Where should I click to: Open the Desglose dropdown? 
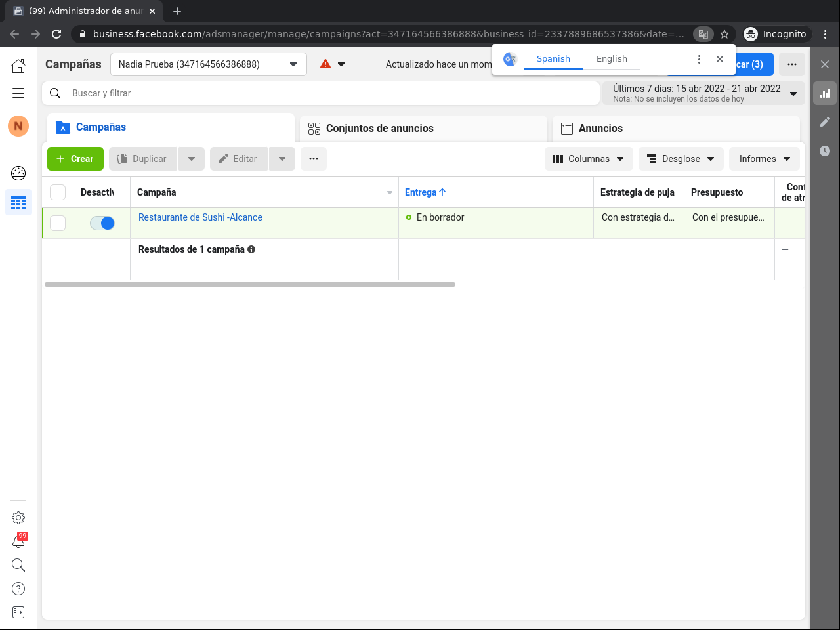coord(681,159)
